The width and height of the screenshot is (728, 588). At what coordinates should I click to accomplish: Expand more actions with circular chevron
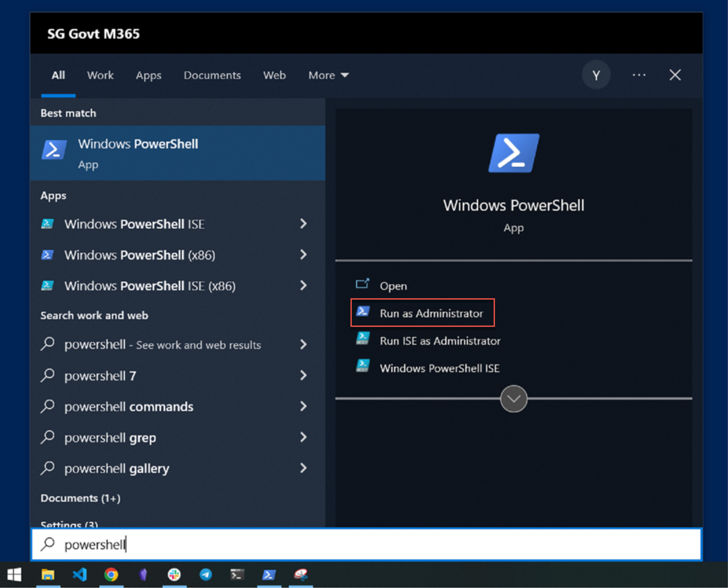(x=513, y=399)
